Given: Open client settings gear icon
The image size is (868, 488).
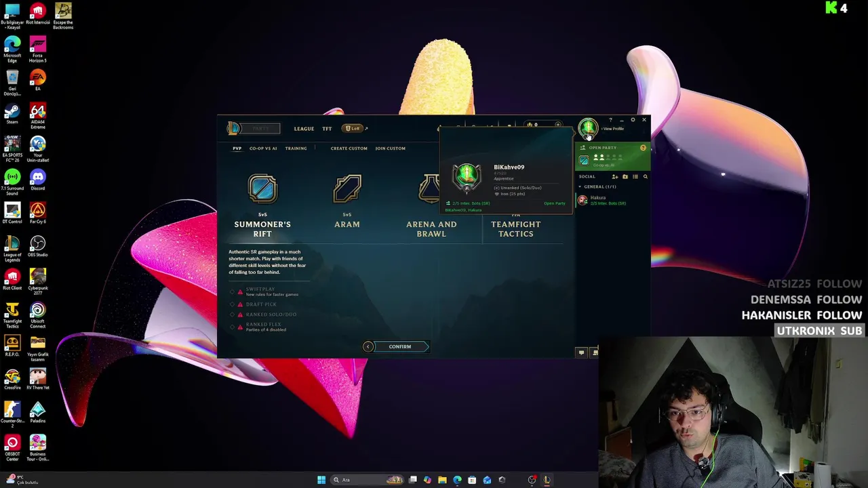Looking at the screenshot, I should pyautogui.click(x=633, y=120).
